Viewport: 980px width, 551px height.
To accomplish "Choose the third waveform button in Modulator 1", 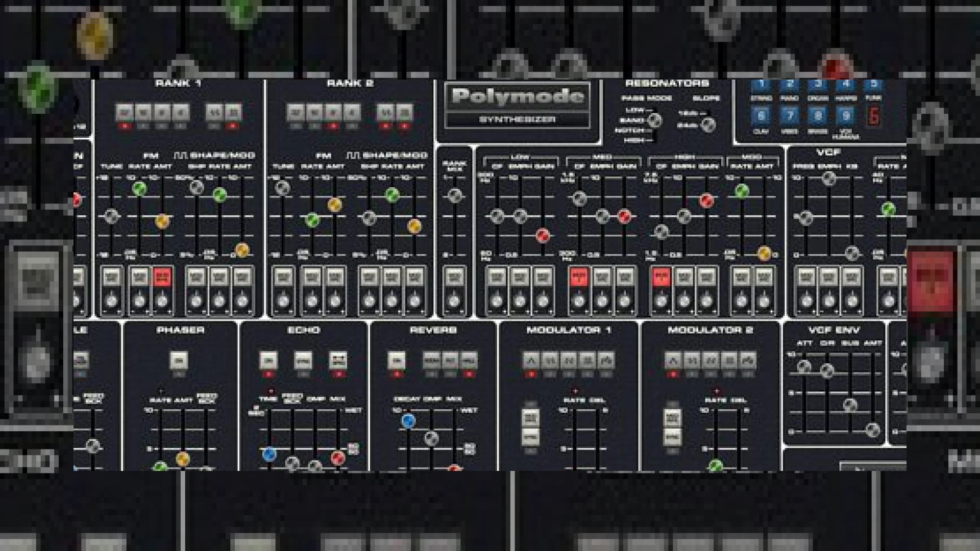I will click(x=569, y=360).
